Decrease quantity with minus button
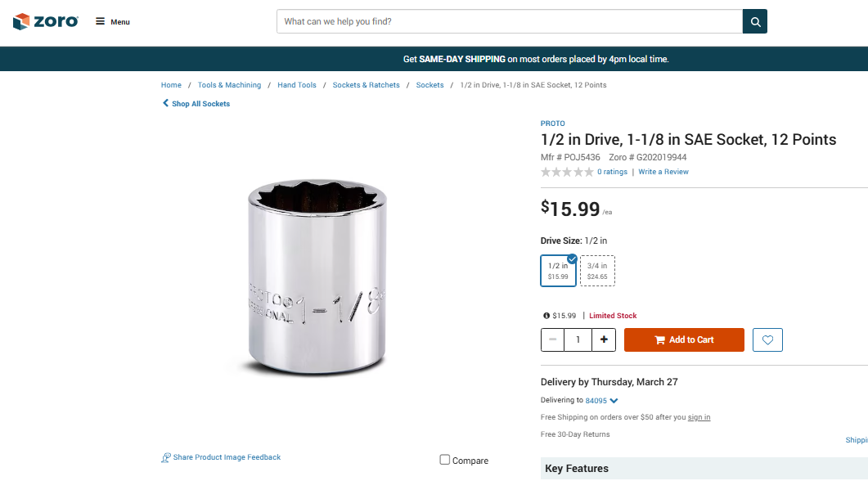This screenshot has width=868, height=481. click(552, 339)
